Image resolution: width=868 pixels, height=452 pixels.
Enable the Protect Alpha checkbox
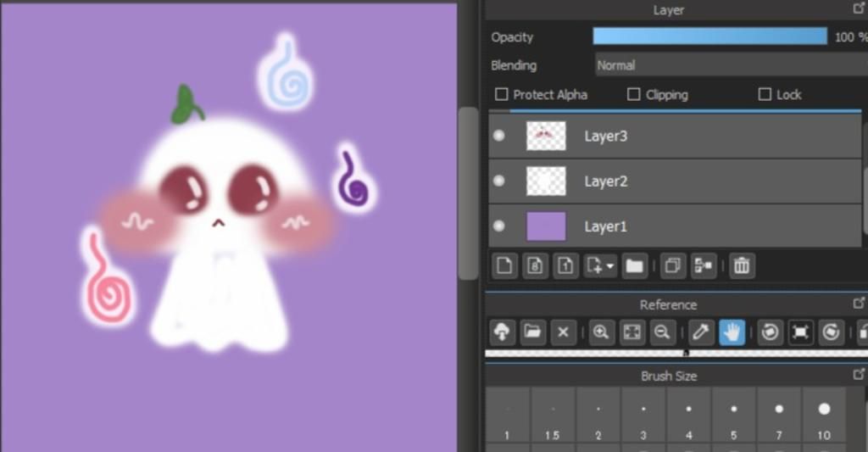pos(501,94)
